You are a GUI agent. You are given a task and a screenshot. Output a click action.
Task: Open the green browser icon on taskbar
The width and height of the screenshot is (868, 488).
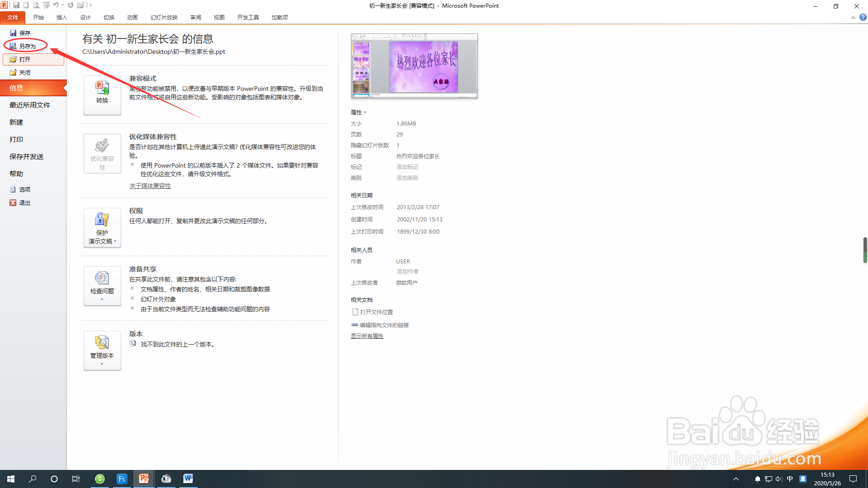(x=100, y=479)
